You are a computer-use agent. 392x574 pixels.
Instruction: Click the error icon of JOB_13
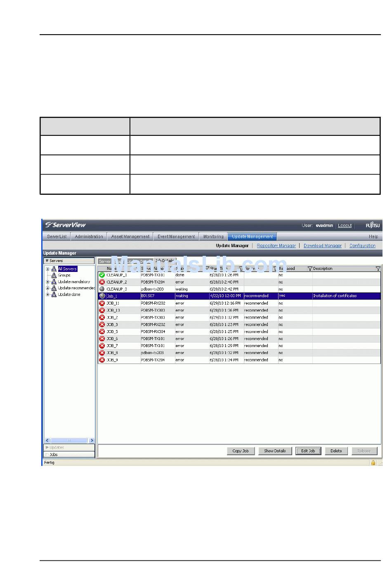point(102,310)
